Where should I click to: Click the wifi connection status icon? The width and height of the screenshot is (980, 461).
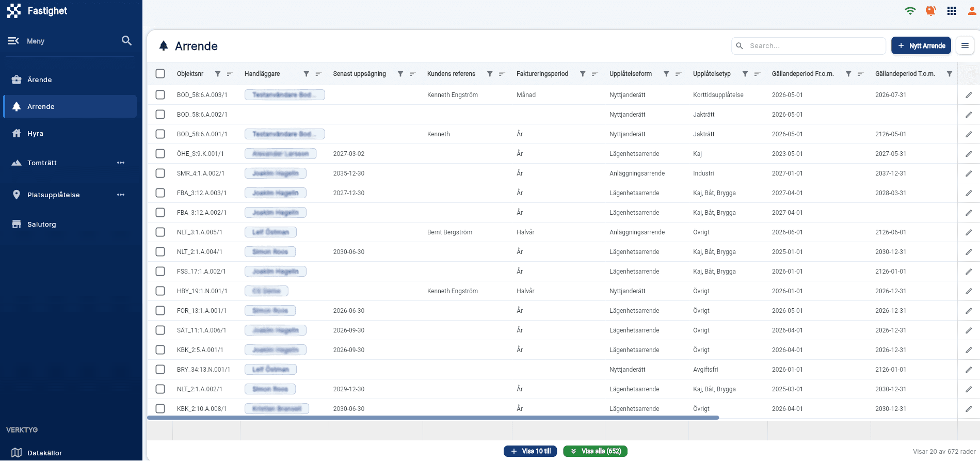pyautogui.click(x=910, y=11)
